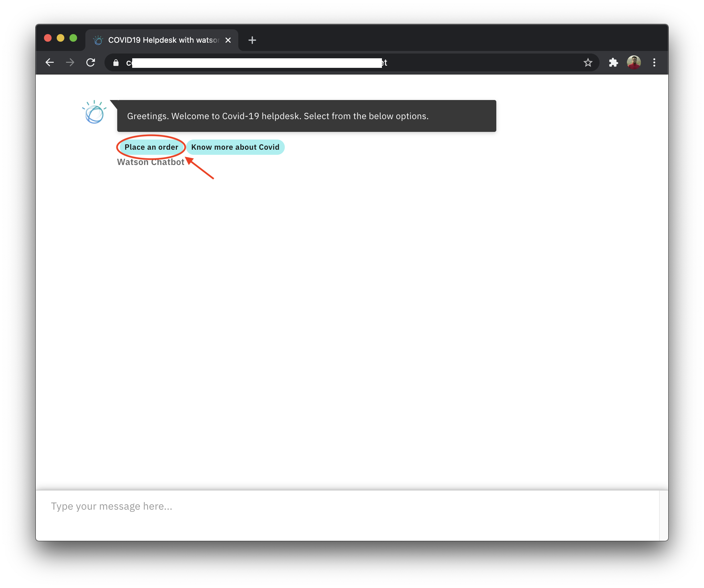Bookmark page with the star icon
The width and height of the screenshot is (704, 588).
pyautogui.click(x=588, y=63)
